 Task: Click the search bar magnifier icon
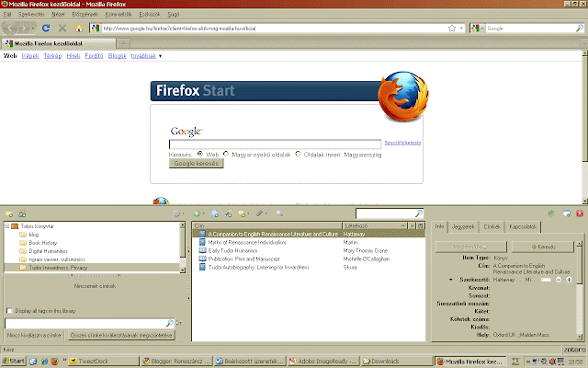pos(580,29)
